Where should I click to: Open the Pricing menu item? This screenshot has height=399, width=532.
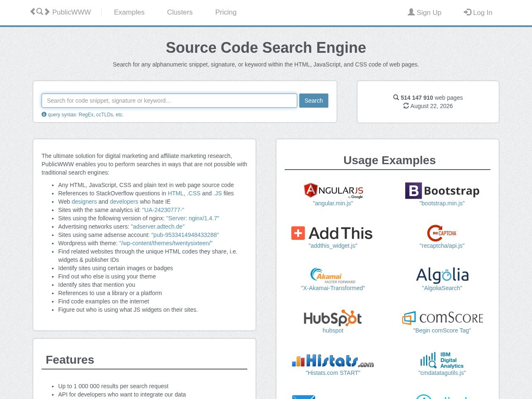pyautogui.click(x=226, y=12)
